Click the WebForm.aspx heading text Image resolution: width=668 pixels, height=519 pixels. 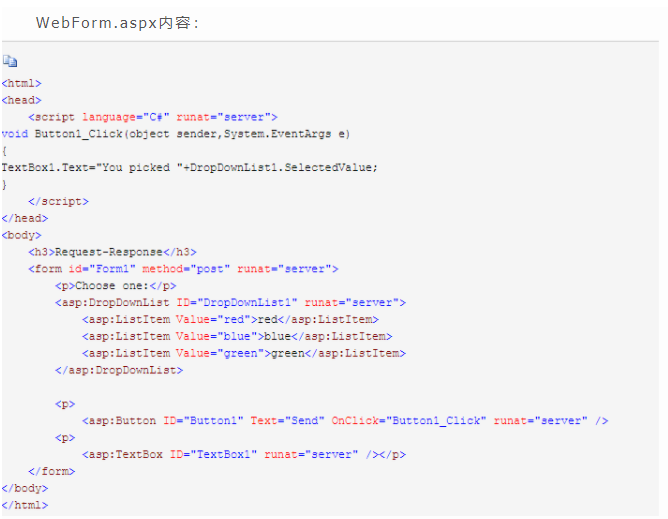(117, 22)
